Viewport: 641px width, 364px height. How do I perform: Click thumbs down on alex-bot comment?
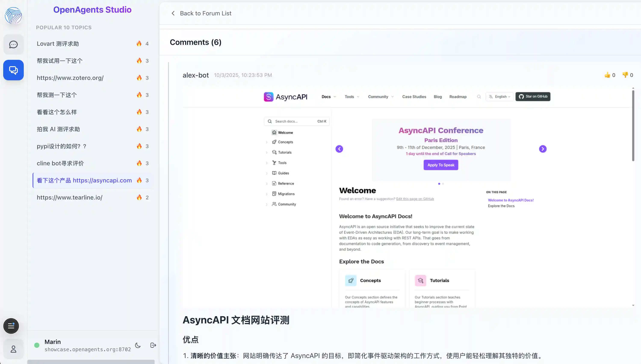625,75
